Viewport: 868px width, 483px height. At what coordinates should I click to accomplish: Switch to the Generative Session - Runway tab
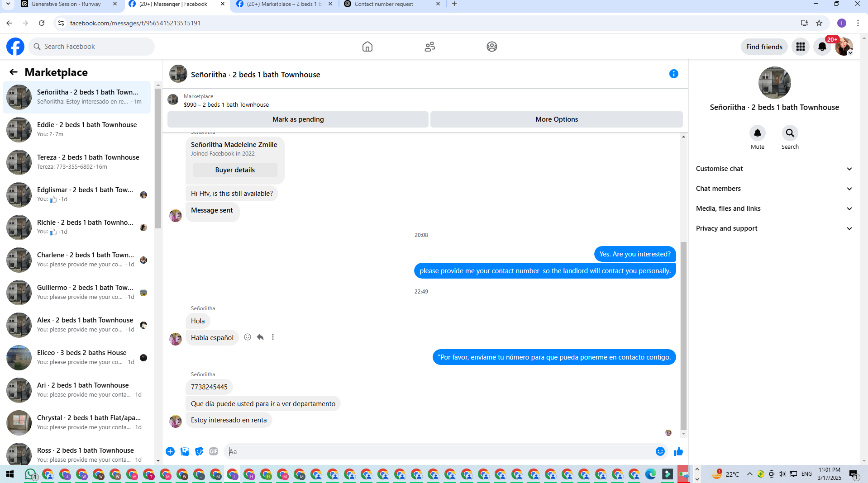coord(69,4)
